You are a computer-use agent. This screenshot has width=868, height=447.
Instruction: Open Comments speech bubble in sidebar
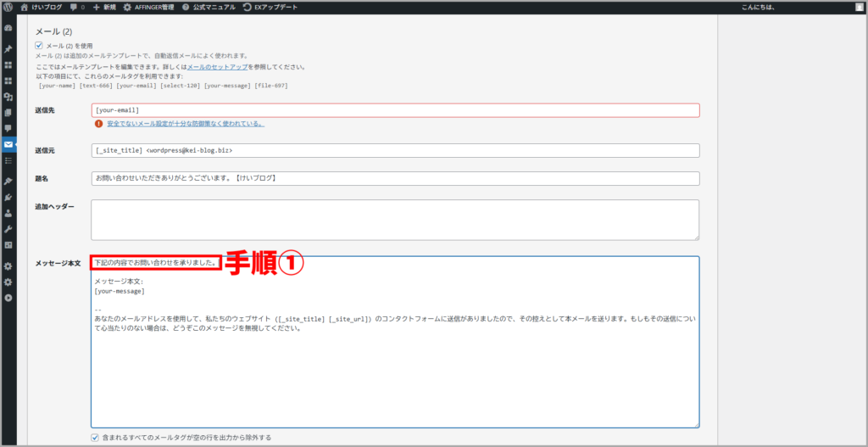pos(8,128)
